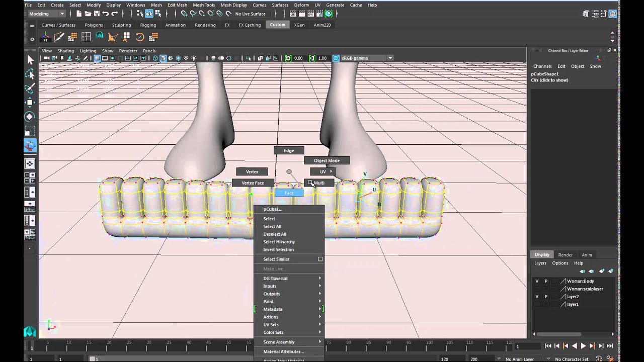Click the Select by hierarchy icon
Viewport: 644px width, 362px height.
coord(140,14)
